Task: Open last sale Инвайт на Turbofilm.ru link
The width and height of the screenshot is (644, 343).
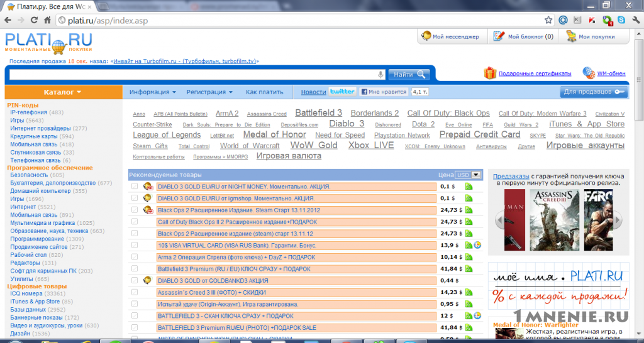Action: [185, 61]
